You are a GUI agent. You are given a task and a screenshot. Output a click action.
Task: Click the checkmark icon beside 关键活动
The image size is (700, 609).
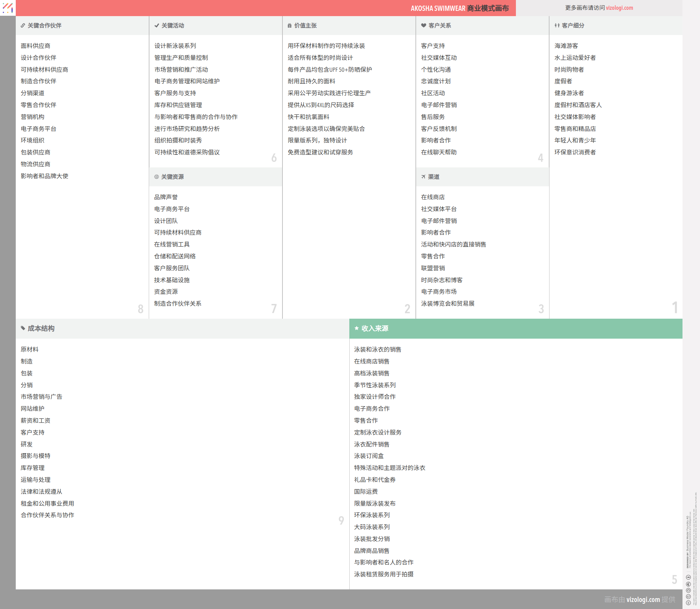click(156, 26)
